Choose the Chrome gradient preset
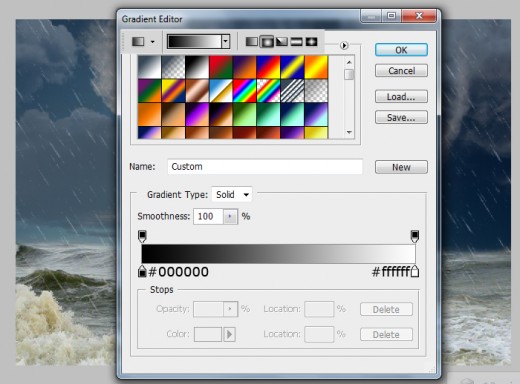Viewport: 520px width, 384px height. click(x=221, y=91)
